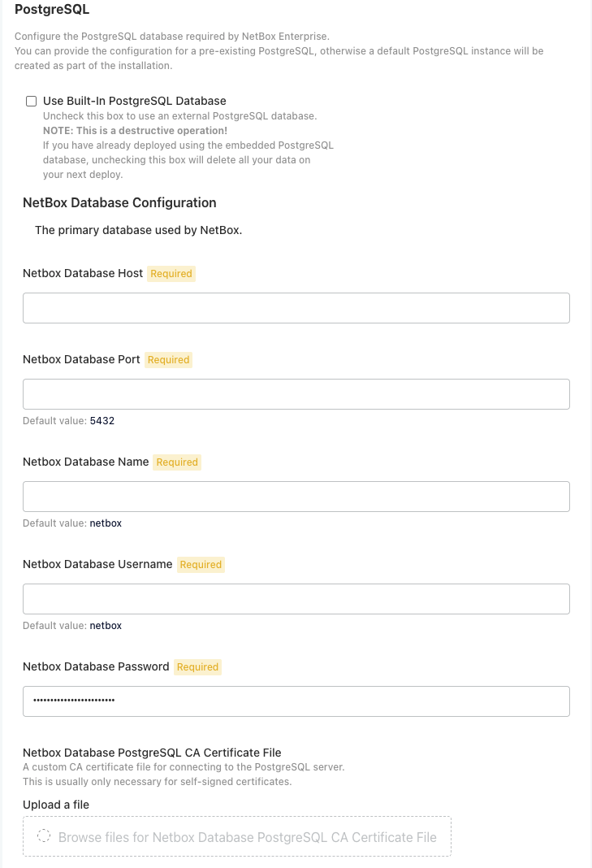Click the Required badge next to Netbox Database Username

(x=201, y=564)
